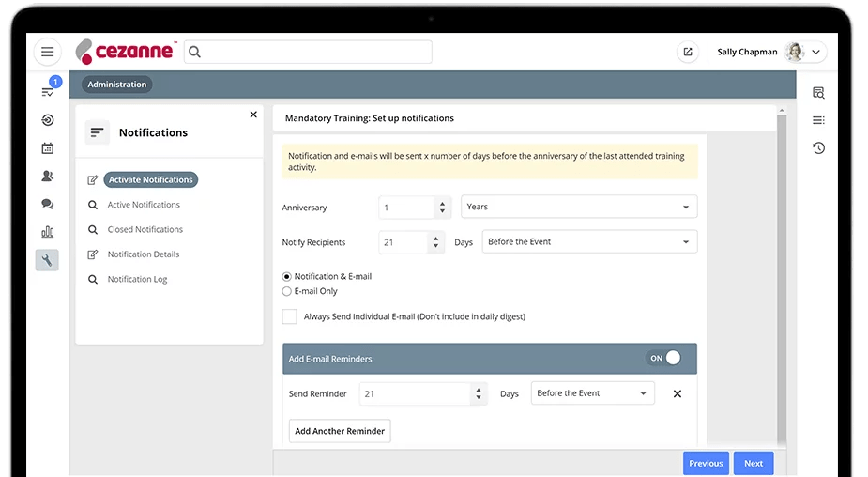
Task: Select Notification & E-mail radio option
Action: (287, 276)
